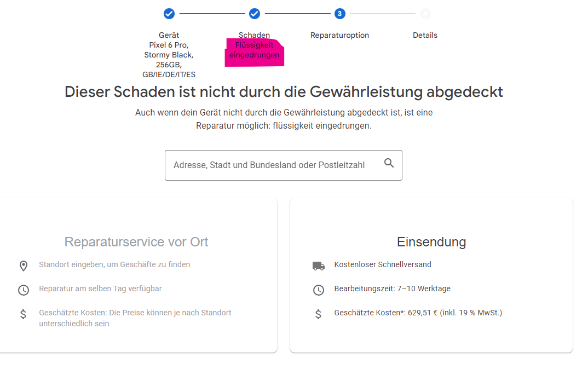This screenshot has width=588, height=369.
Task: Click the clock icon for same-day repair
Action: tap(24, 290)
